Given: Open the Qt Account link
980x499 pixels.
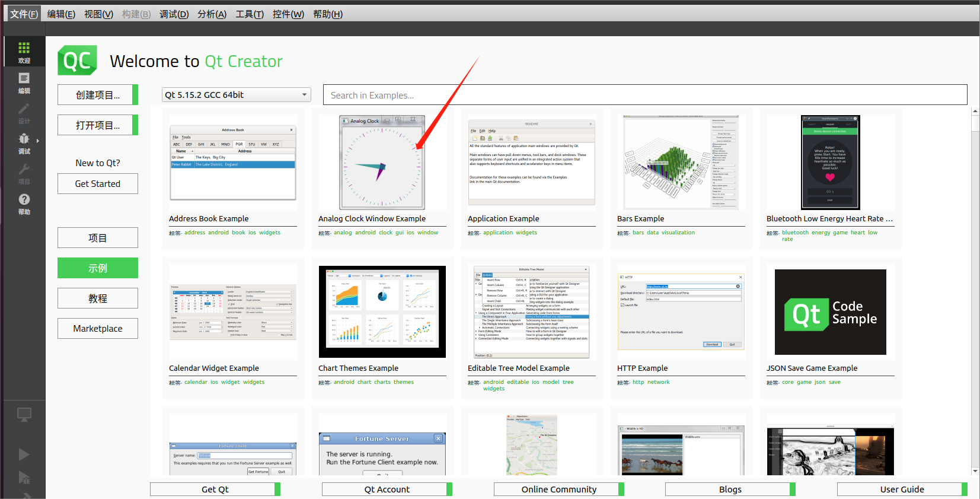Looking at the screenshot, I should 387,490.
